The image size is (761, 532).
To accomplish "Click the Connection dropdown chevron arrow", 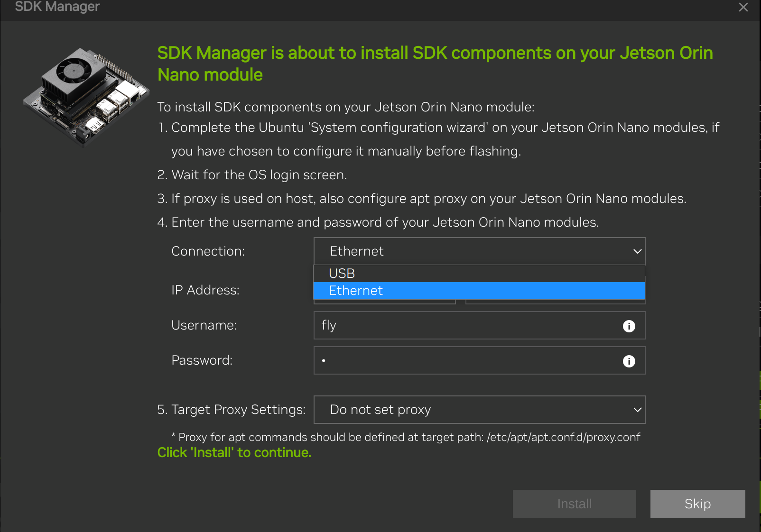I will (637, 251).
